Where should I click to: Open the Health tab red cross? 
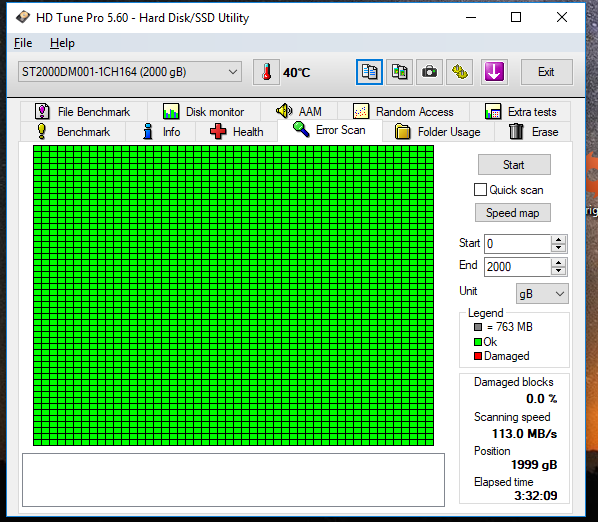coord(218,132)
